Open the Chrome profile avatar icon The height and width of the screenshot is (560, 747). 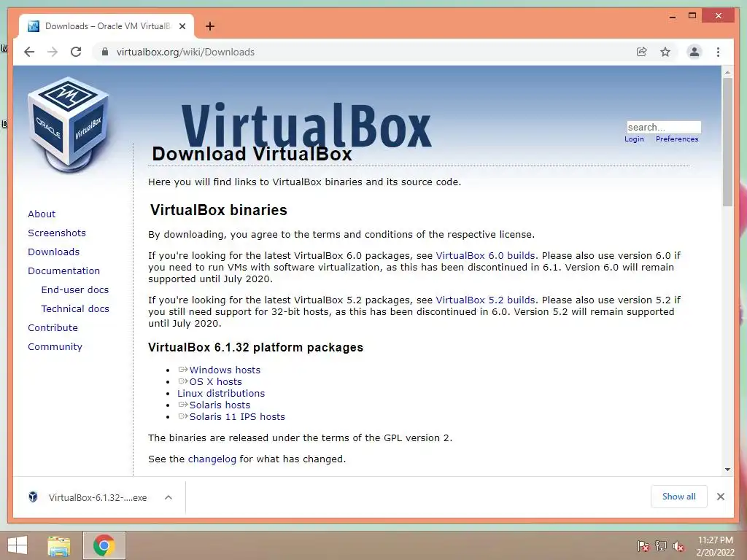(x=694, y=52)
